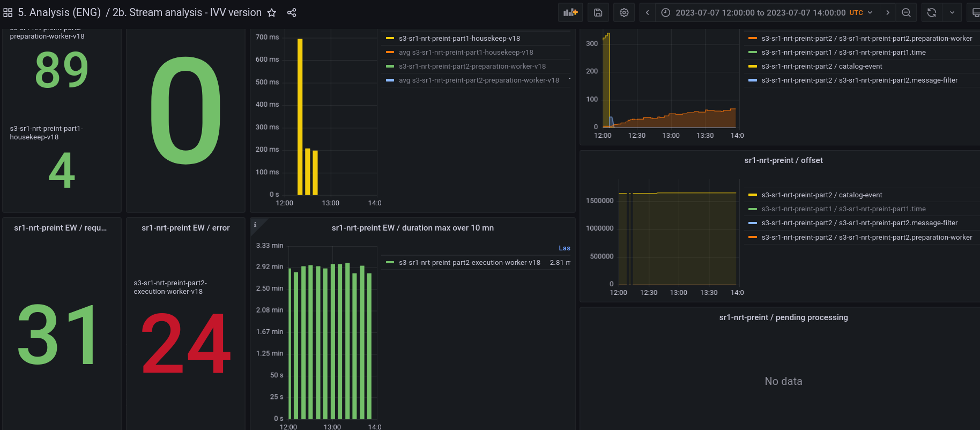Shift time range forward
The height and width of the screenshot is (430, 980).
[x=888, y=12]
